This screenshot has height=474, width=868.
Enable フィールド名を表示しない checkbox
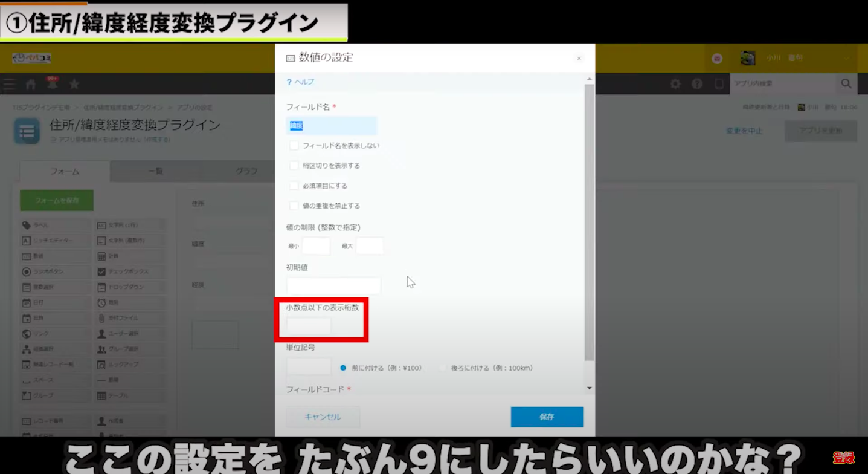(294, 146)
